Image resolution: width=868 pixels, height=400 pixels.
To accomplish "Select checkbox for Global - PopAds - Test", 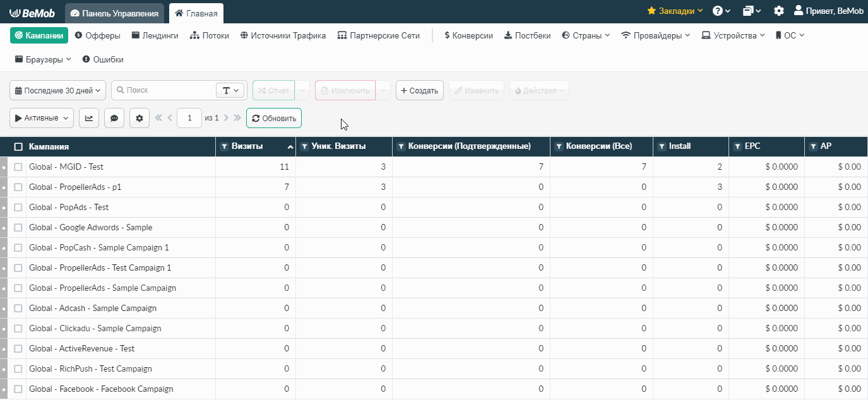I will point(18,207).
